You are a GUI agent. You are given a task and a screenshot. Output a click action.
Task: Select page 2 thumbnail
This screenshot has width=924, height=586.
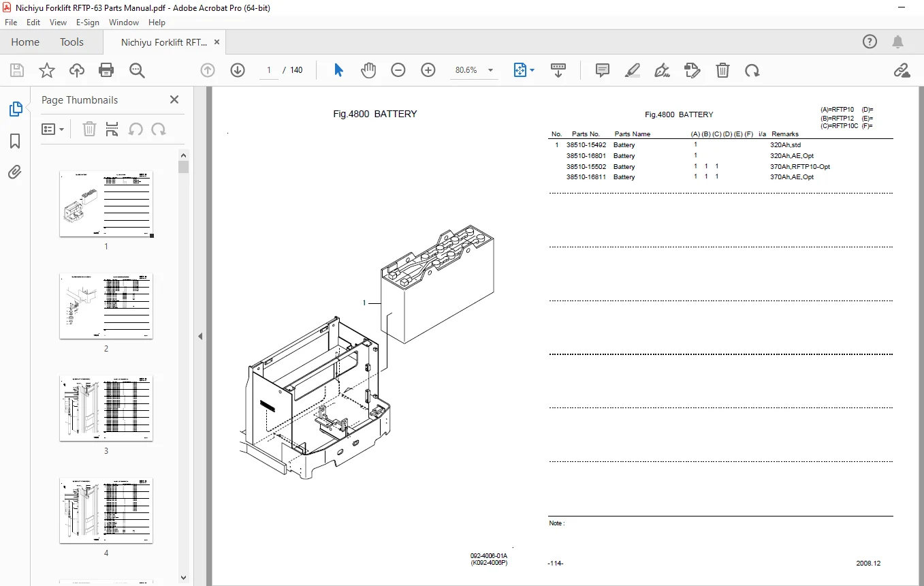(106, 306)
